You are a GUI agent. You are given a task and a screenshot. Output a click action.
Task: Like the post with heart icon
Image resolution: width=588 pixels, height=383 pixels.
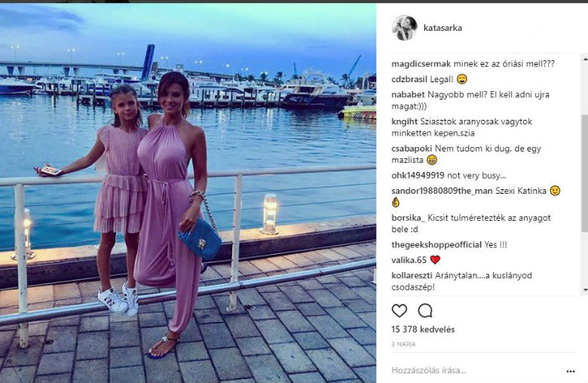(x=399, y=311)
